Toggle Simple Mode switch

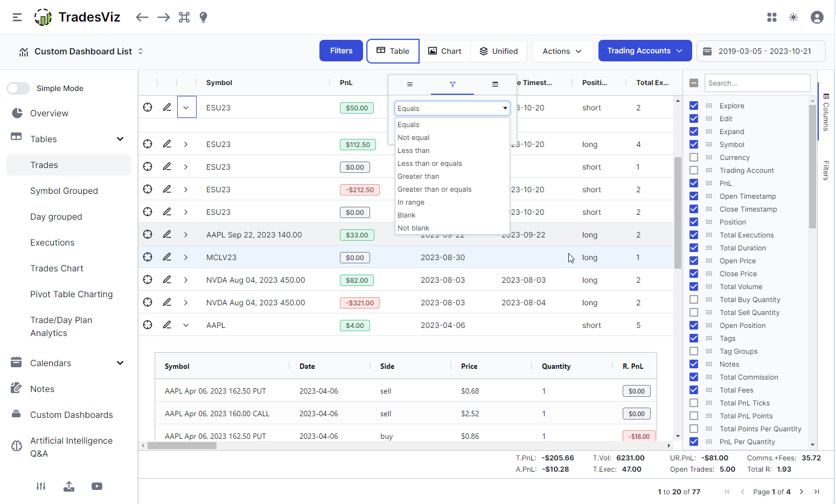tap(18, 88)
